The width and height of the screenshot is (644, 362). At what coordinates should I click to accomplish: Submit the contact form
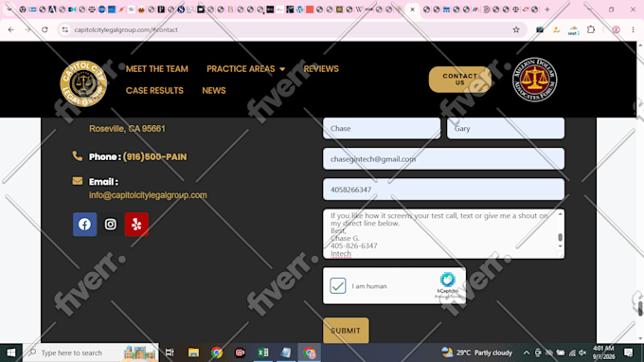pyautogui.click(x=346, y=331)
